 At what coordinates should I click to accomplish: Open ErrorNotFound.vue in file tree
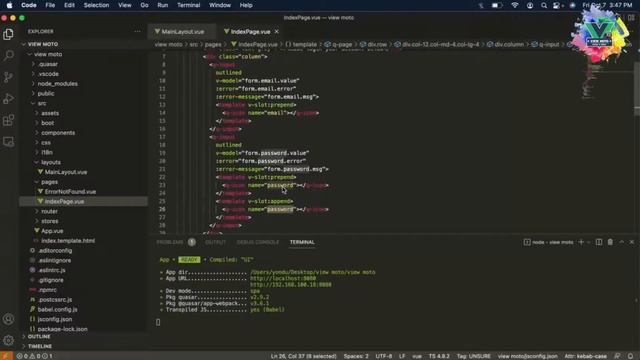70,192
